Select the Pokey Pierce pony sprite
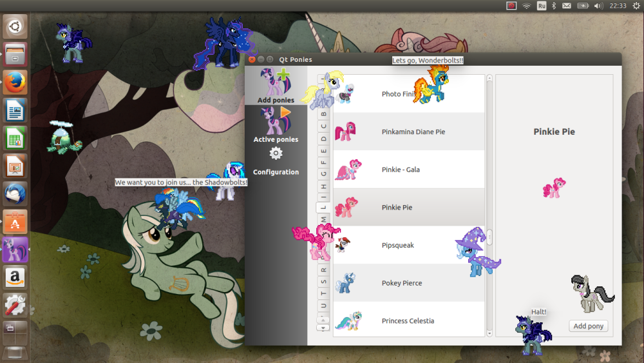 tap(345, 283)
